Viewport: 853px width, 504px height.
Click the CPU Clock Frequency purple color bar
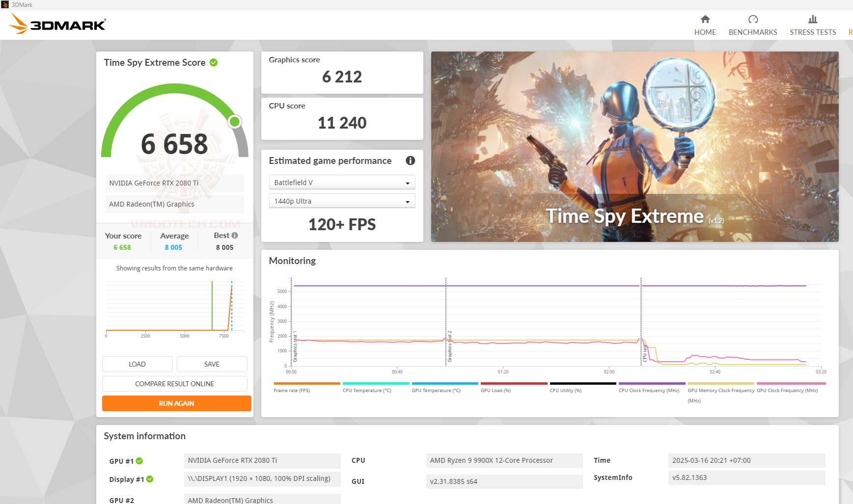(x=652, y=384)
